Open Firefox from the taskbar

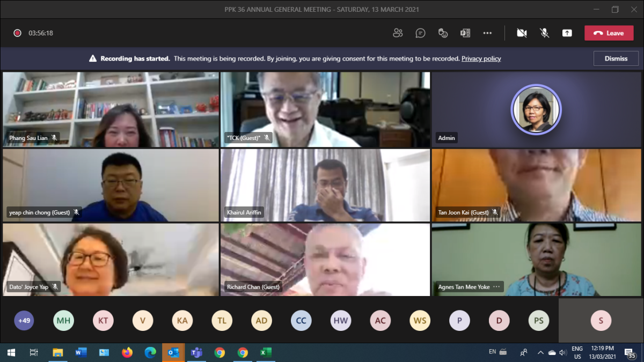127,352
